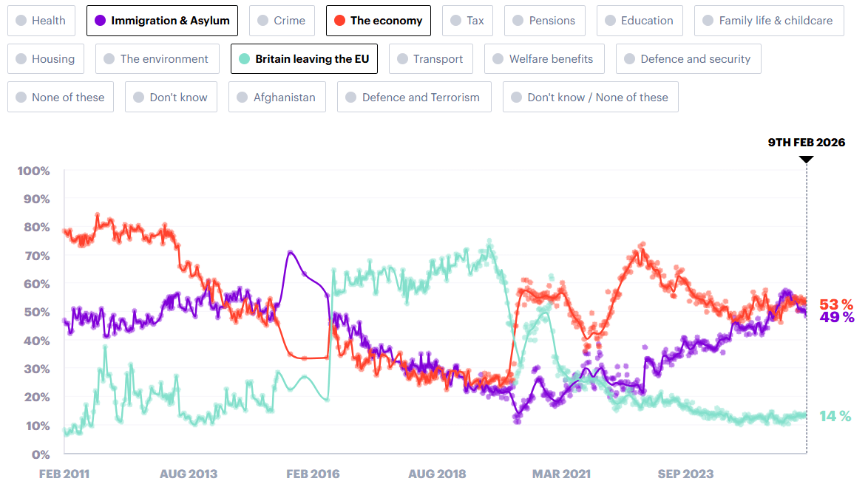Select the Pensions topic chip
868x484 pixels.
(545, 21)
